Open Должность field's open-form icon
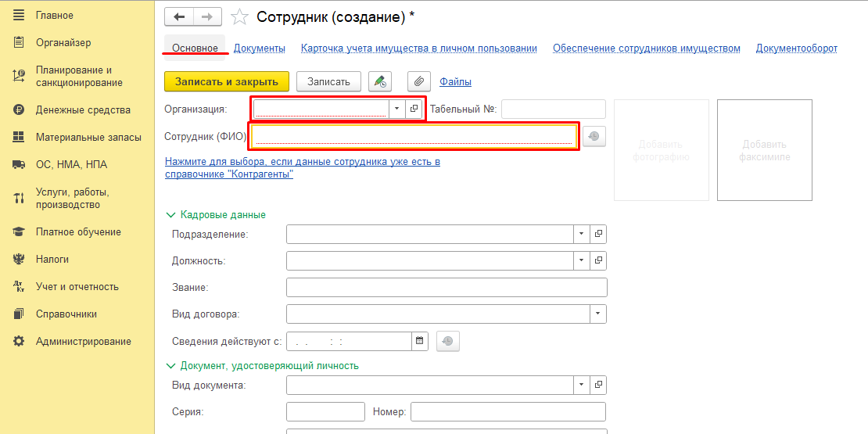Viewport: 868px width, 434px height. [x=598, y=260]
